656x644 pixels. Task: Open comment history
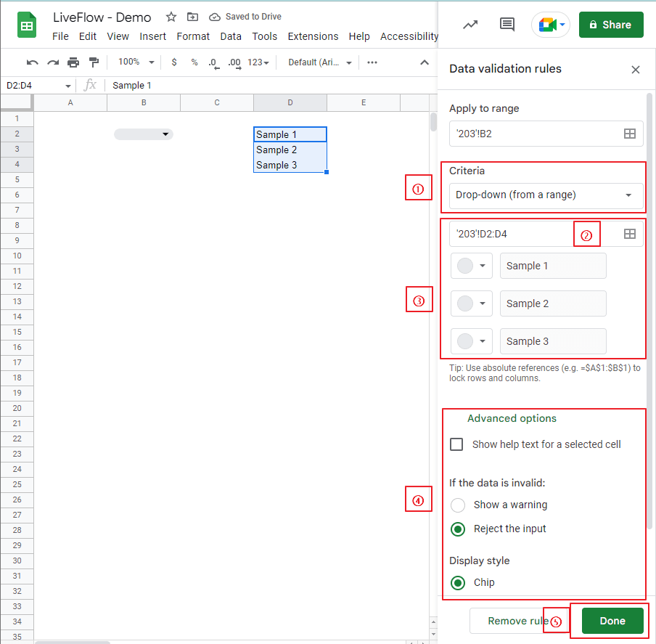click(x=507, y=25)
